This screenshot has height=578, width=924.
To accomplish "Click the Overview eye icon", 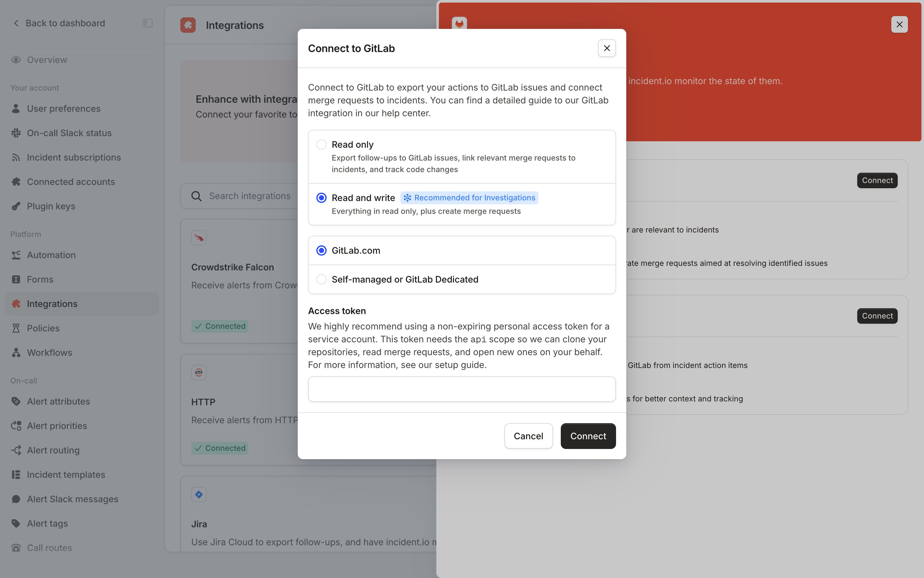I will click(x=16, y=60).
